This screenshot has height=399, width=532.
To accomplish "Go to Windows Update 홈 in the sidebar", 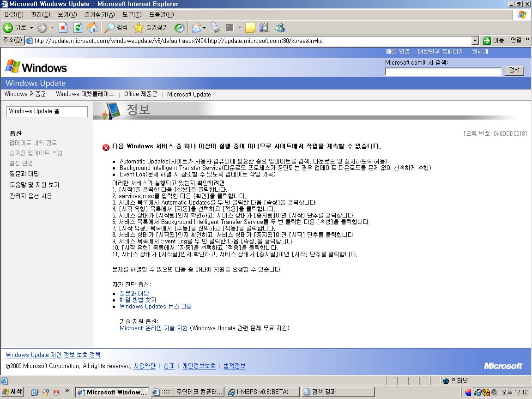I will pyautogui.click(x=47, y=111).
